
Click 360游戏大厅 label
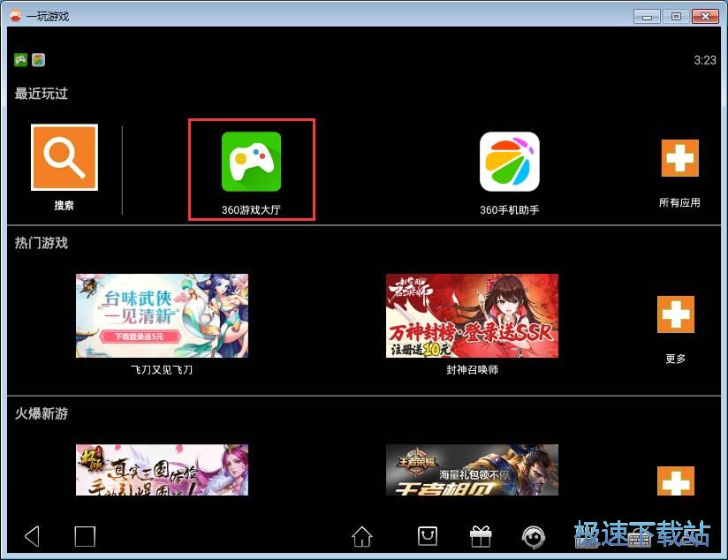click(x=251, y=210)
